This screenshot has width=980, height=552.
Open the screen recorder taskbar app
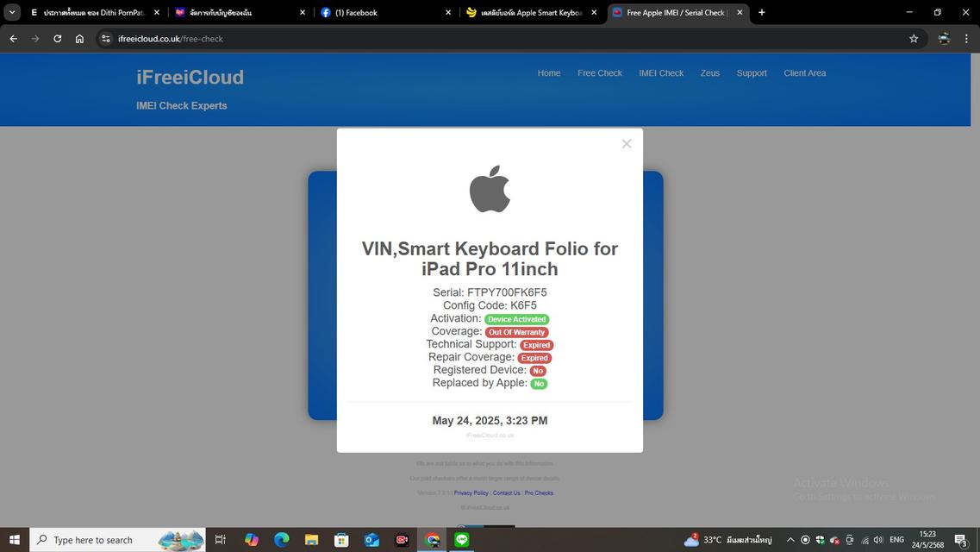point(402,540)
